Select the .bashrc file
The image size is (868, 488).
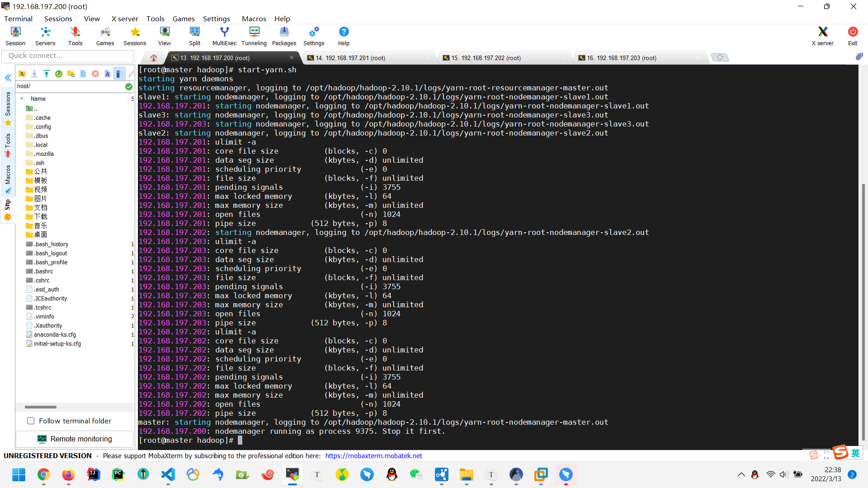point(43,271)
